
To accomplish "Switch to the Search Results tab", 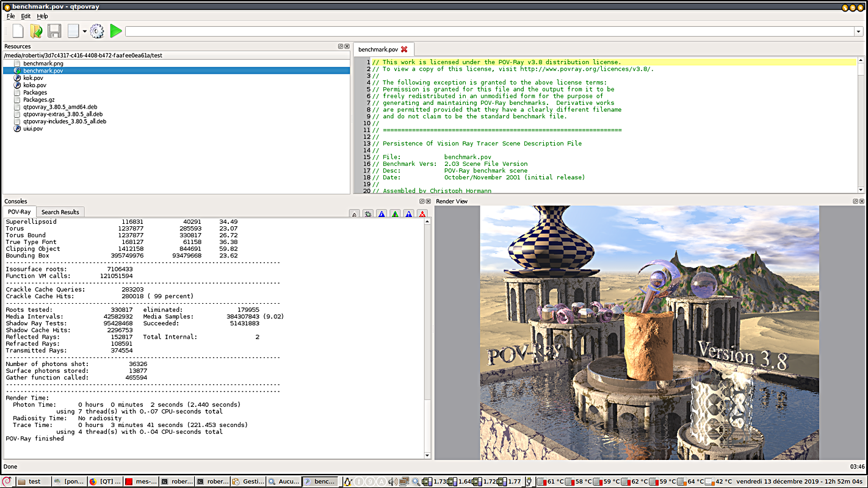I will pos(60,212).
